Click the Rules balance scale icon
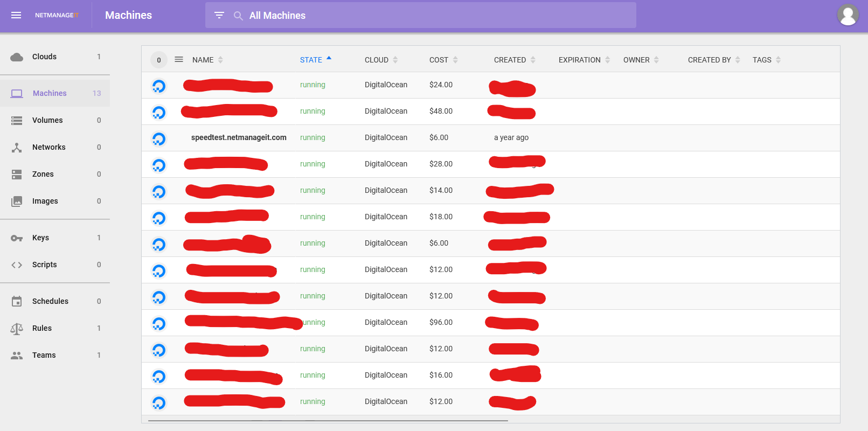 point(17,328)
